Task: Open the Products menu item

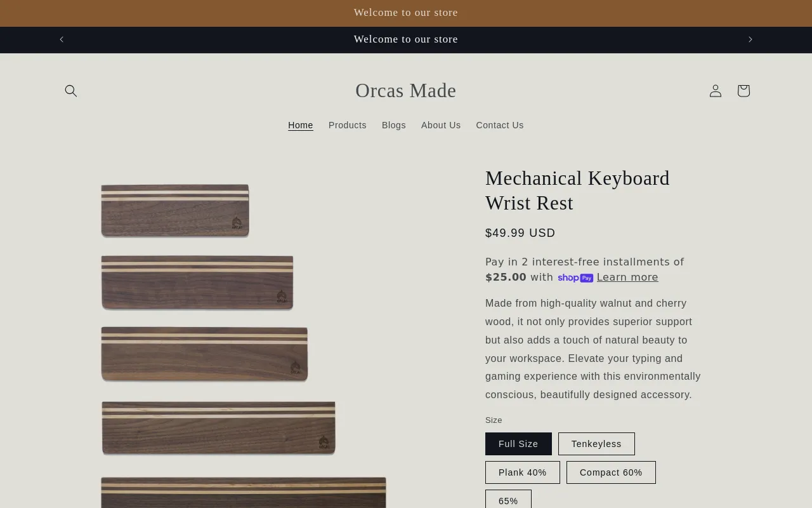Action: (x=348, y=125)
